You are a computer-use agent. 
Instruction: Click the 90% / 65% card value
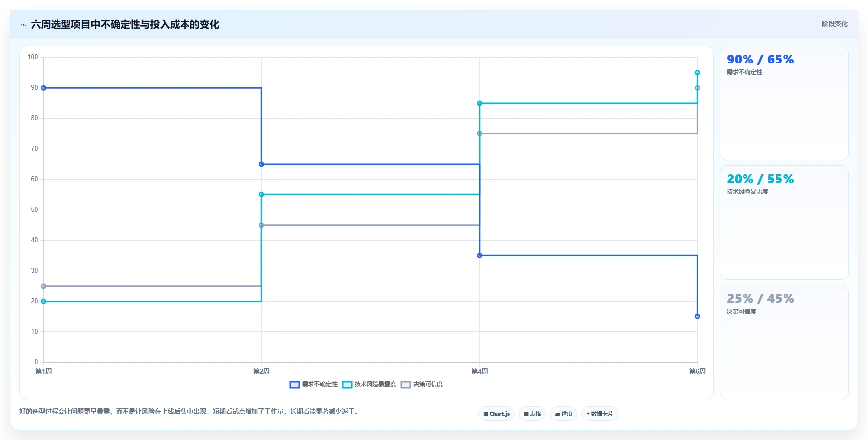tap(760, 60)
